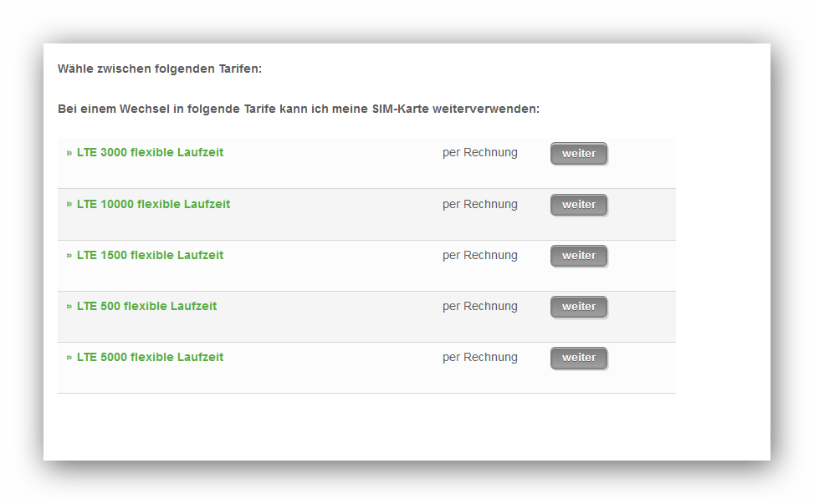The image size is (814, 504).
Task: Open the LTE 10000 flexible Laufzeit tariff link
Action: 153,205
